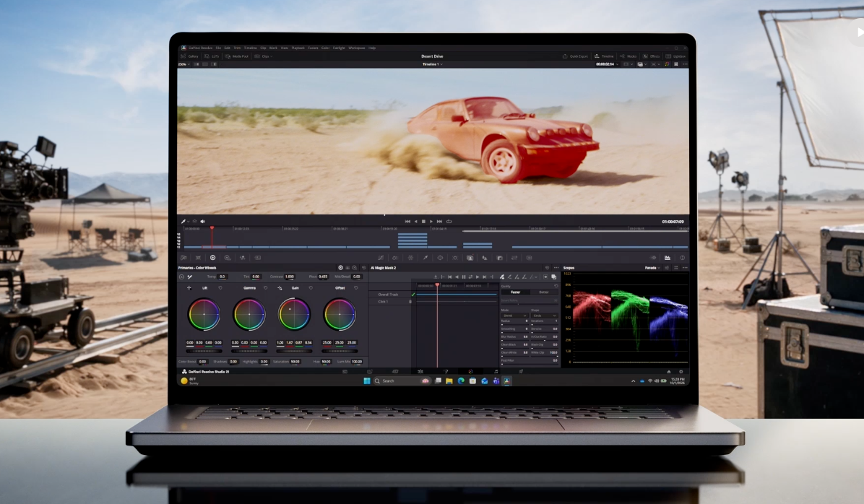864x504 pixels.
Task: Open the Mode Shrink dropdown
Action: tap(514, 316)
